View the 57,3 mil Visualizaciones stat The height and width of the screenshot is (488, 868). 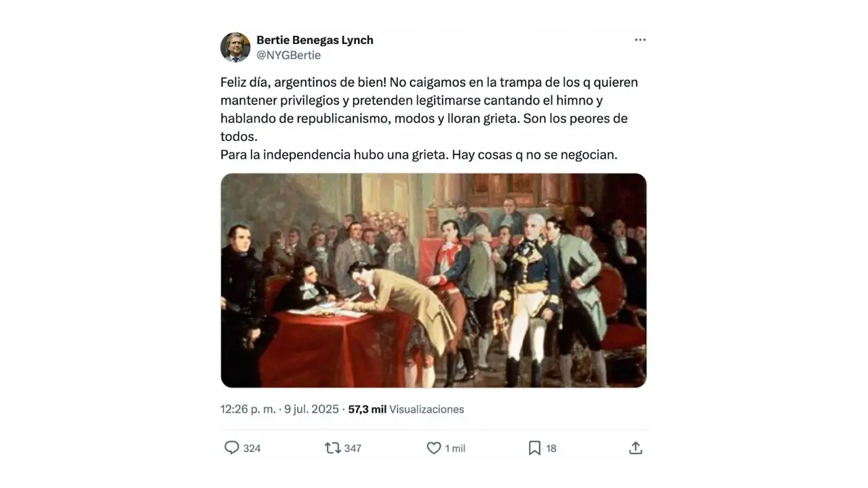(x=406, y=409)
